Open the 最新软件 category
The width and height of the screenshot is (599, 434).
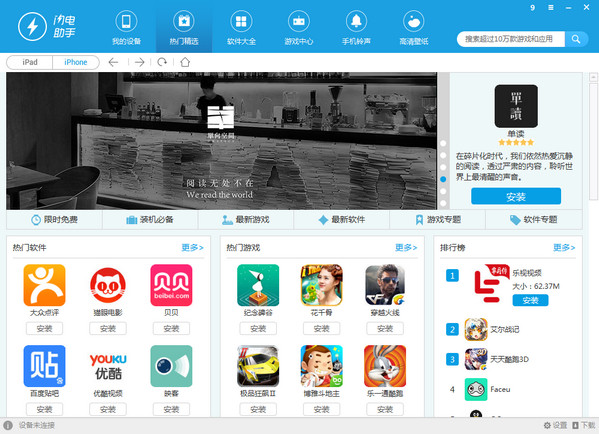(x=342, y=220)
